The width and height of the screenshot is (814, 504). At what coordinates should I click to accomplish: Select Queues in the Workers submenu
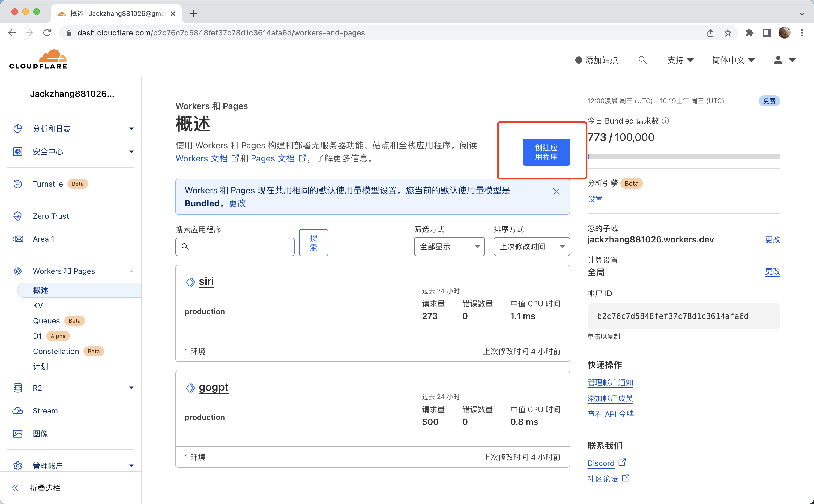pyautogui.click(x=46, y=321)
